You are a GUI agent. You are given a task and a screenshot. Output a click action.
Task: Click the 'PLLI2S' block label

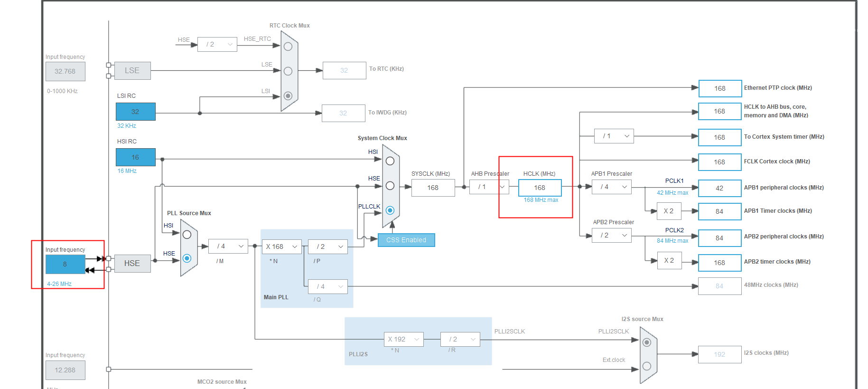point(358,354)
